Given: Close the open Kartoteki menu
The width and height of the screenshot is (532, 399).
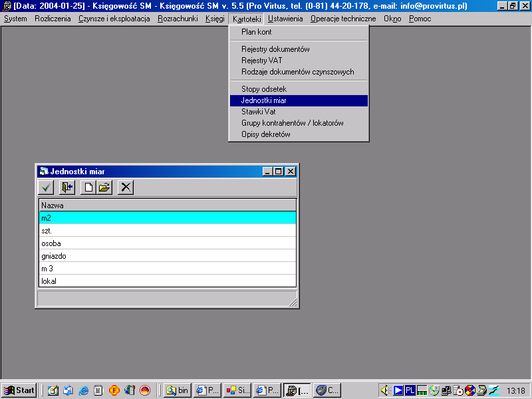Looking at the screenshot, I should pyautogui.click(x=247, y=19).
